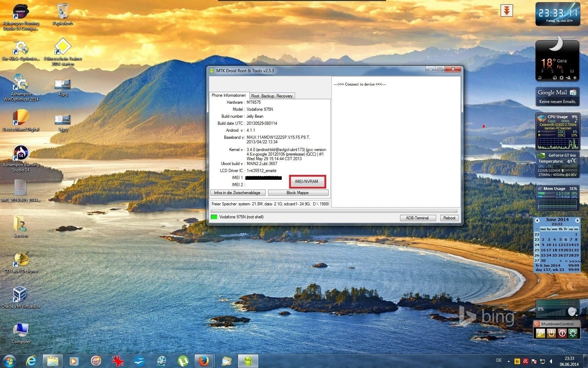
Task: Open the karsten user folder
Action: click(21, 226)
